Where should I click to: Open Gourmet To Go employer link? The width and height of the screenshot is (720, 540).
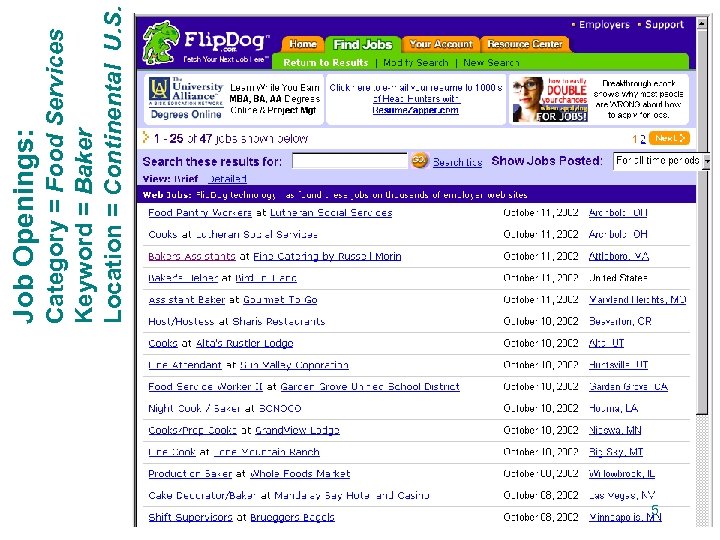pyautogui.click(x=280, y=300)
